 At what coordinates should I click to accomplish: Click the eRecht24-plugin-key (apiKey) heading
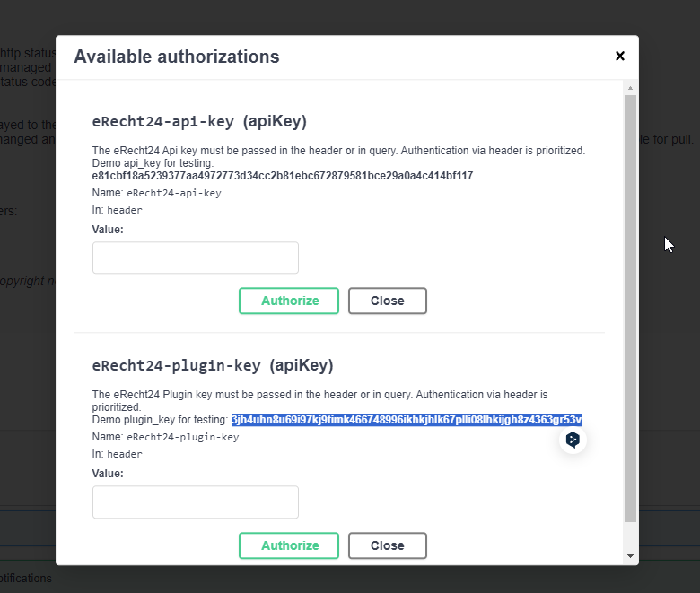pyautogui.click(x=213, y=365)
